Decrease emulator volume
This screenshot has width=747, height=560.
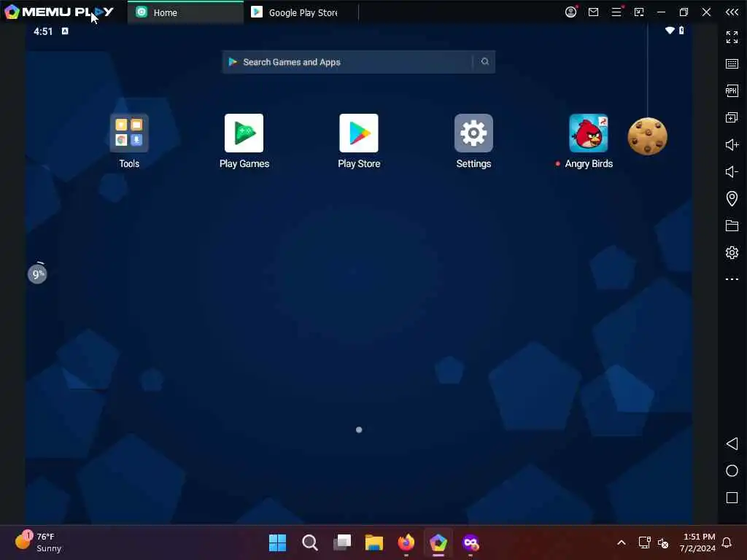tap(732, 171)
